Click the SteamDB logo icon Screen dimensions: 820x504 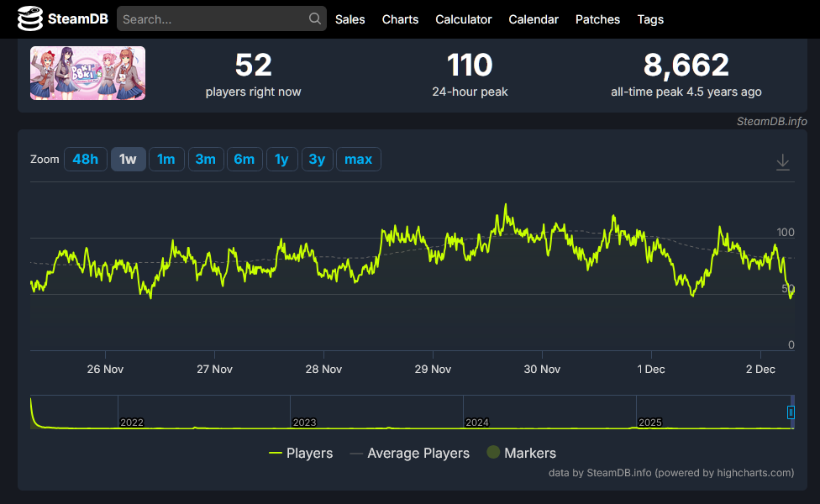click(x=29, y=18)
